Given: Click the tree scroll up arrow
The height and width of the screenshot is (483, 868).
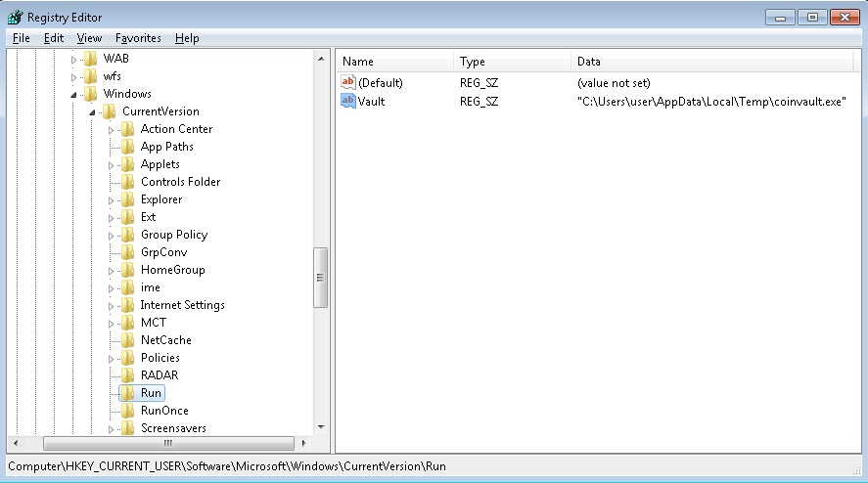Looking at the screenshot, I should [321, 58].
